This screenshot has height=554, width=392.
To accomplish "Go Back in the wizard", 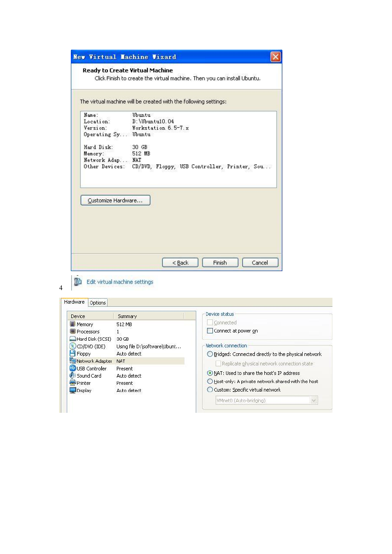I will [x=180, y=263].
